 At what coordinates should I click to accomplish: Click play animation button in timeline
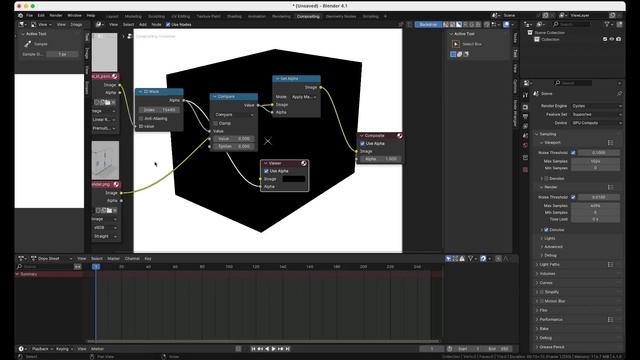point(274,349)
